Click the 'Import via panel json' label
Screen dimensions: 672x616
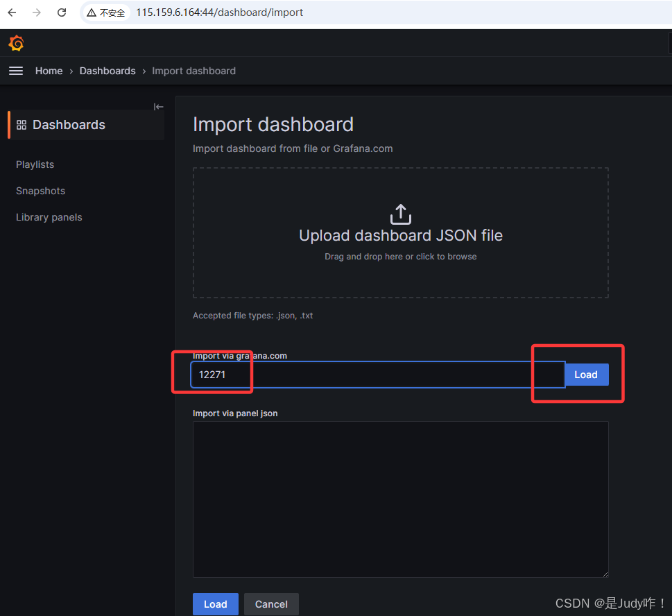(235, 413)
